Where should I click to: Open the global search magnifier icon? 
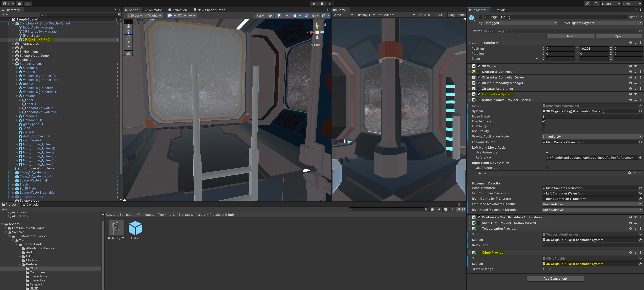click(596, 4)
